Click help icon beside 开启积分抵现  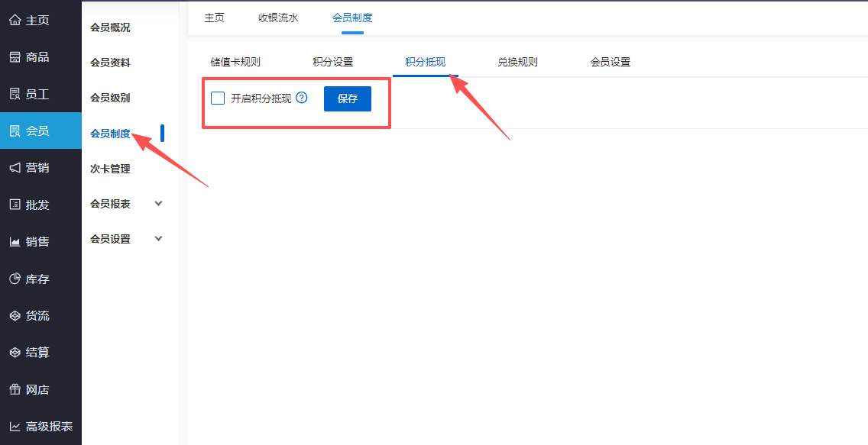[302, 98]
